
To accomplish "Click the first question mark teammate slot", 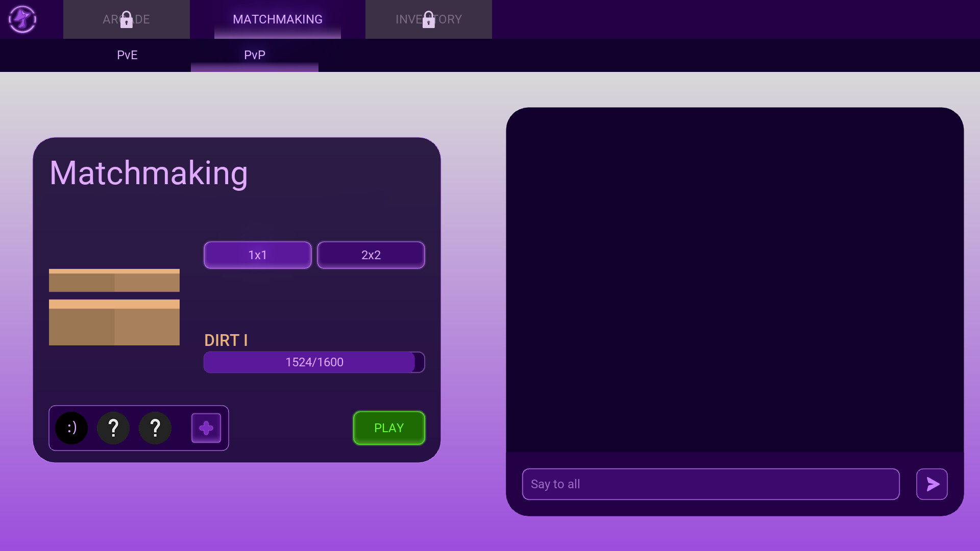I will [113, 428].
